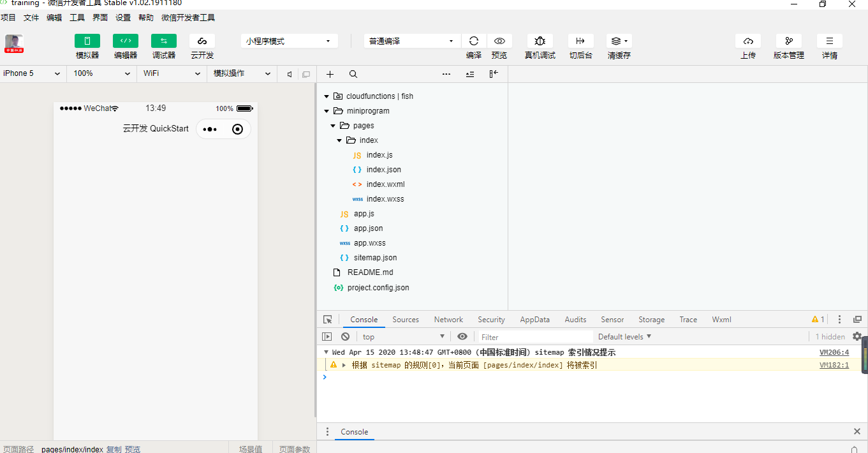Click the 上传 upload cloud icon

point(748,41)
